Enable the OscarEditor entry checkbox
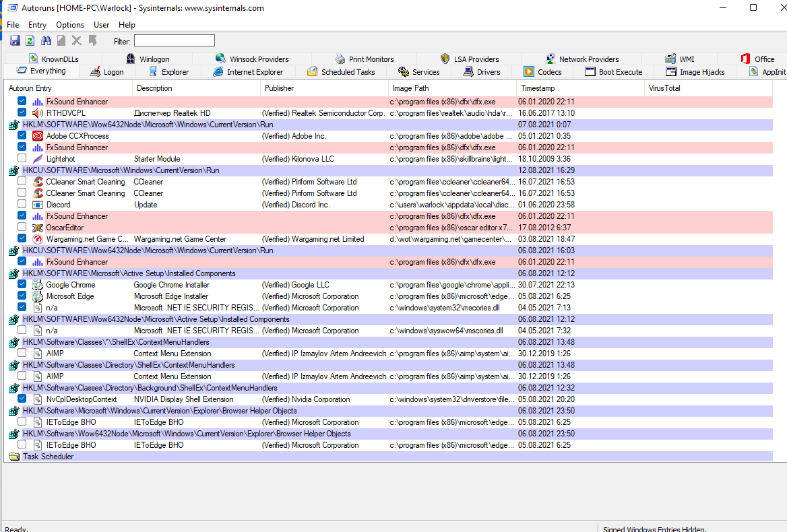 point(22,227)
